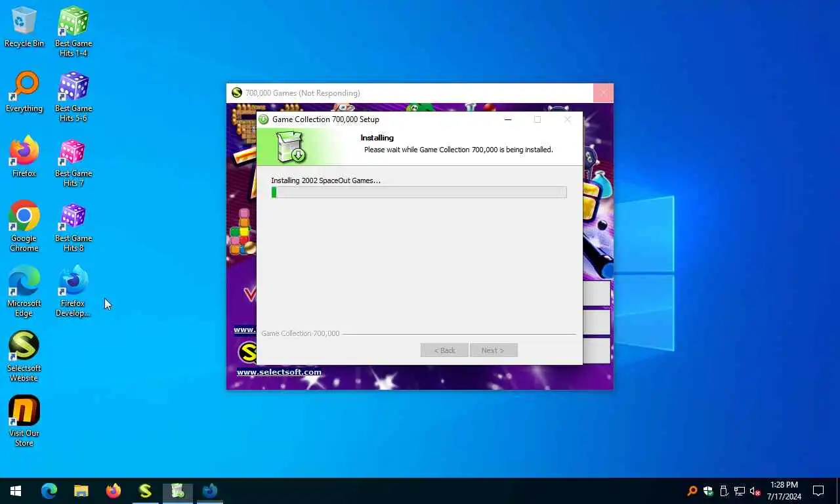Screen dimensions: 840x504
Task: Minimize the Game Collection Setup window
Action: (x=508, y=119)
